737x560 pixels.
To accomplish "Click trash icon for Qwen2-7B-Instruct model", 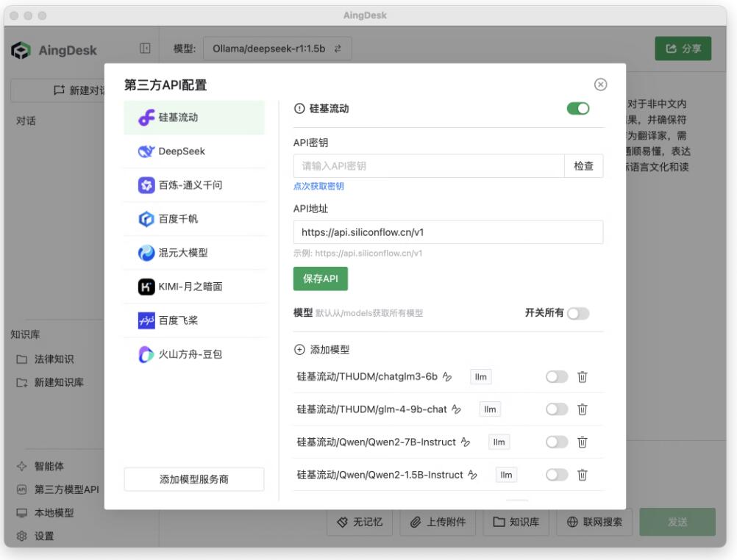I will [582, 442].
